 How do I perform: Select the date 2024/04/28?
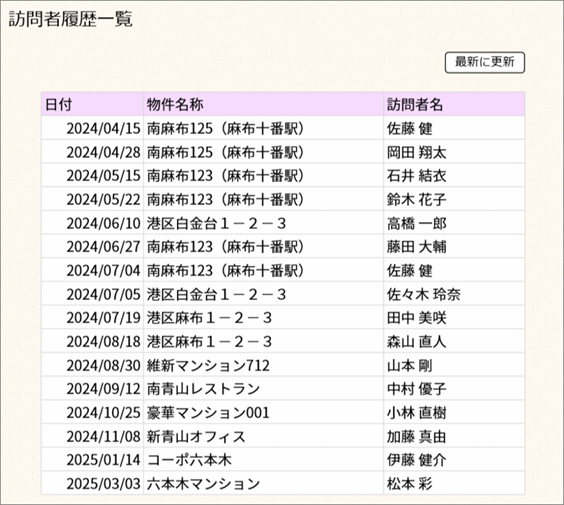click(x=103, y=152)
